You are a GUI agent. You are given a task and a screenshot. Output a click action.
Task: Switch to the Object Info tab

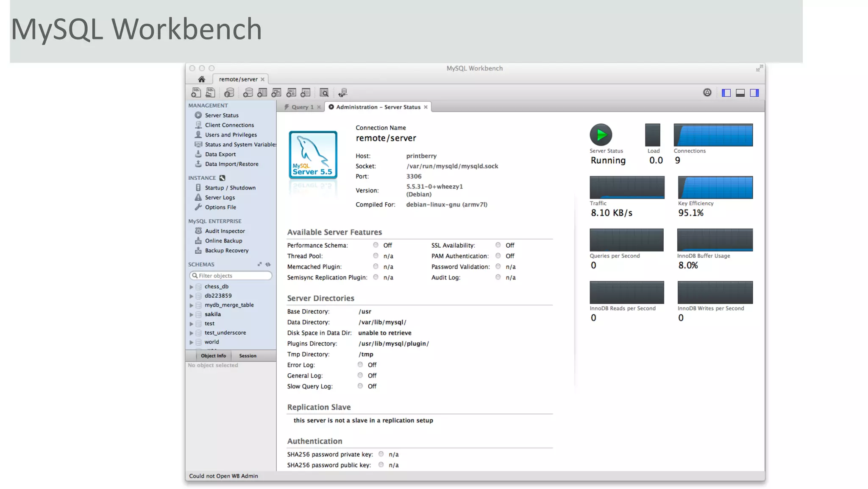[213, 356]
